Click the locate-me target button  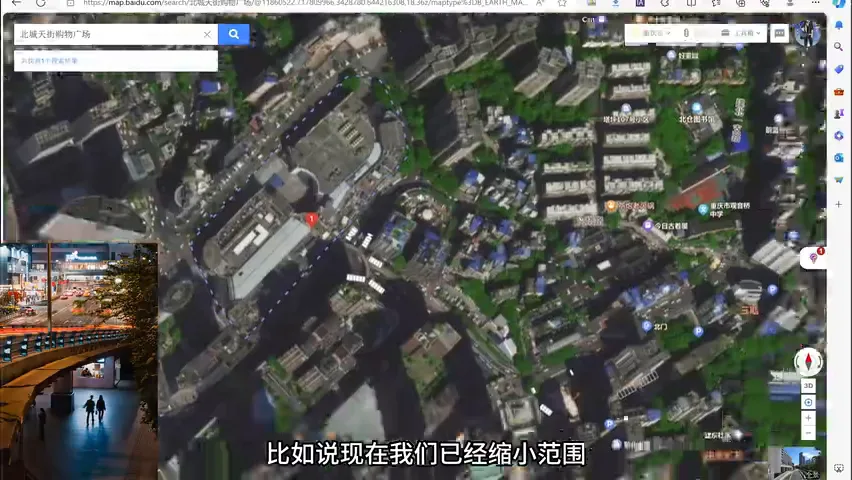(x=808, y=402)
